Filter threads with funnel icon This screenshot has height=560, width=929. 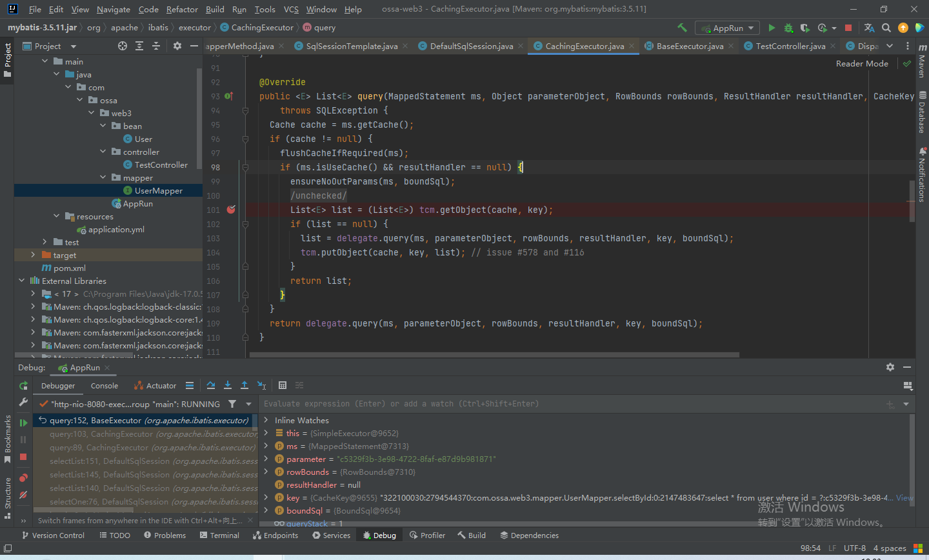tap(232, 404)
